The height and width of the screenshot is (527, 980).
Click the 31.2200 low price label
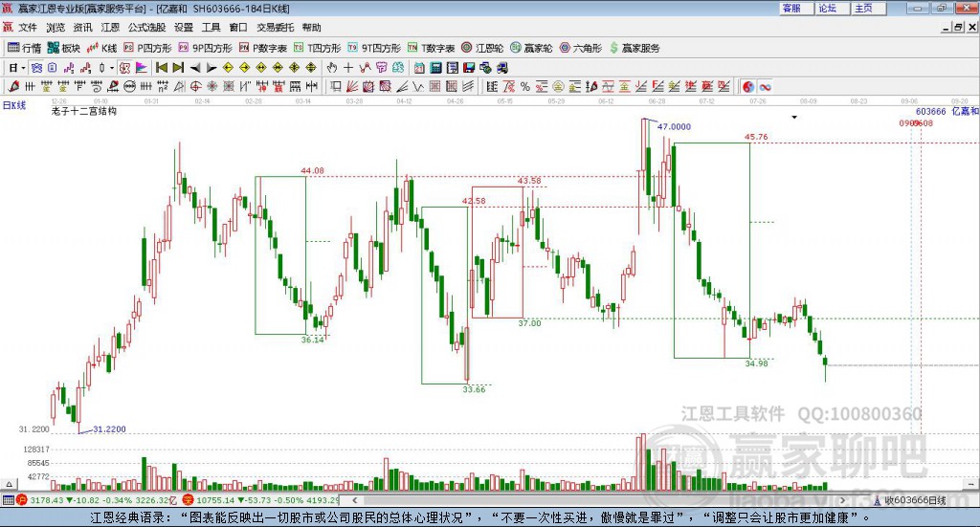point(109,429)
